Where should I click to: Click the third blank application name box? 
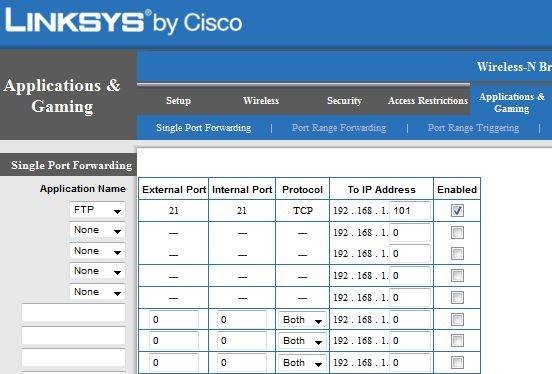pos(74,358)
